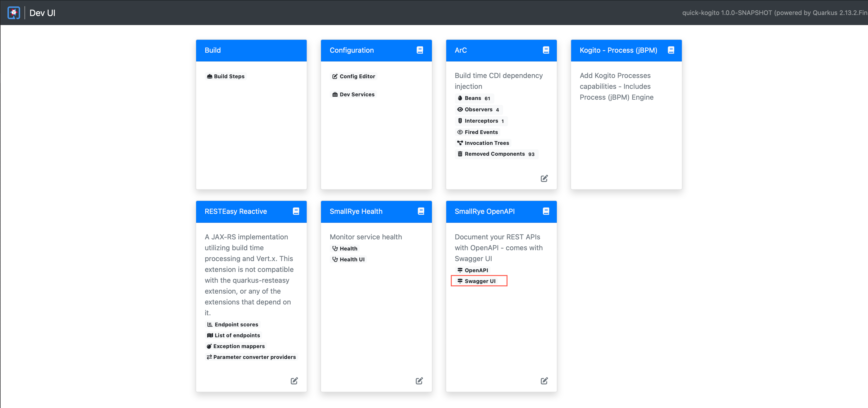Screen dimensions: 868x408
Task: Click the 'Monitor service health' description
Action: click(x=366, y=237)
